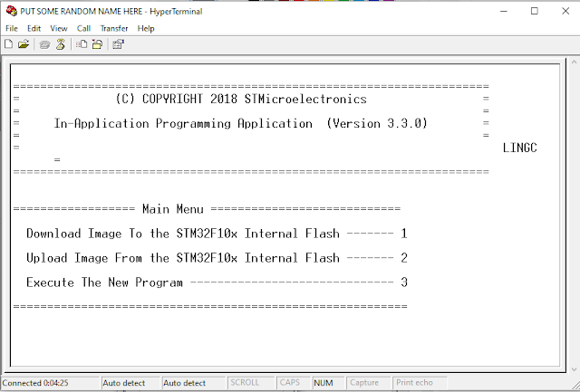Open the View menu
This screenshot has height=392, width=580.
(x=58, y=28)
